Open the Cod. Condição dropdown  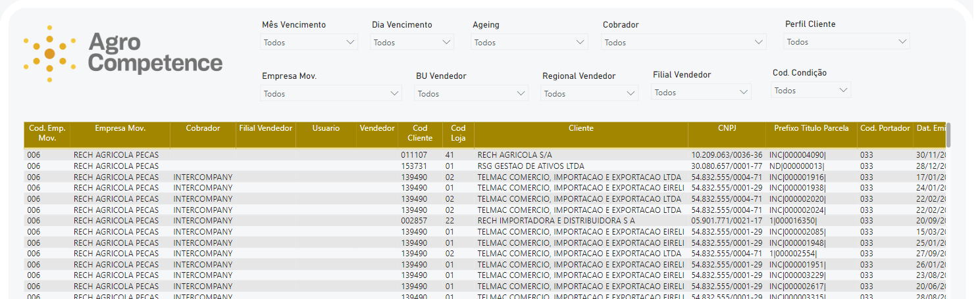tap(811, 91)
